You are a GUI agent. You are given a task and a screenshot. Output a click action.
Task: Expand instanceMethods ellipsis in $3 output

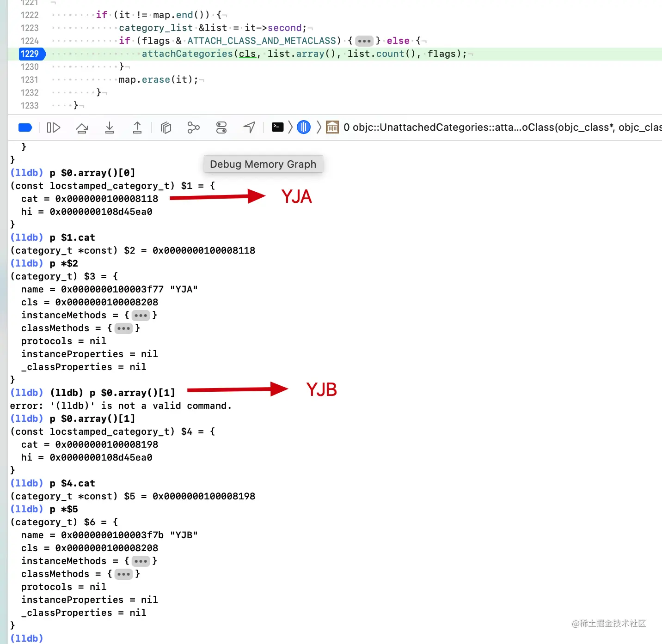point(141,315)
